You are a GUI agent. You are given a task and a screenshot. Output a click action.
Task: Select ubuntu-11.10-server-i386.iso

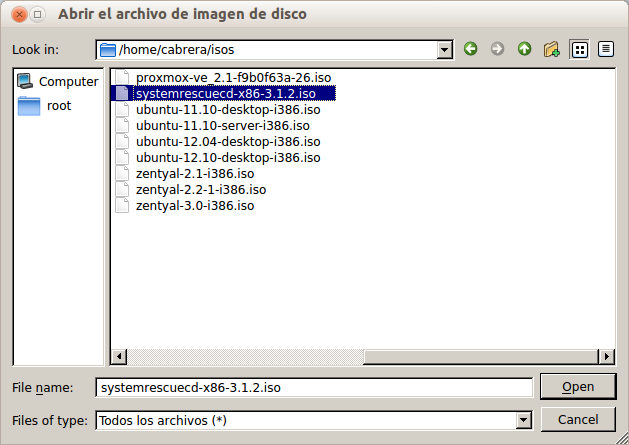coord(223,126)
